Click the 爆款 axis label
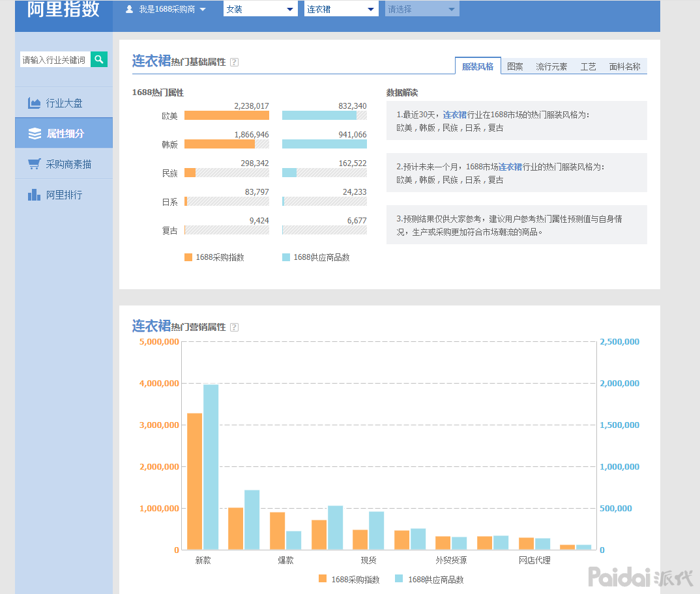Screen dimensions: 700x594 285,560
